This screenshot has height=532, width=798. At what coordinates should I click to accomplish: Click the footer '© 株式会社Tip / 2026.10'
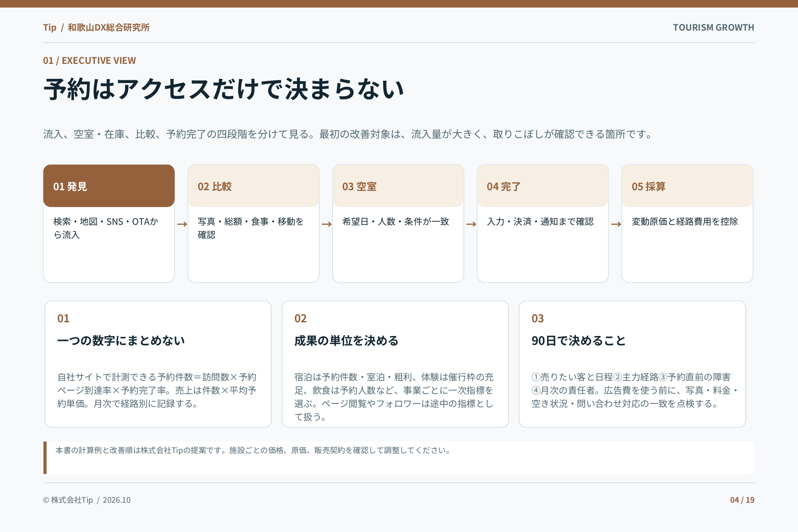point(87,500)
